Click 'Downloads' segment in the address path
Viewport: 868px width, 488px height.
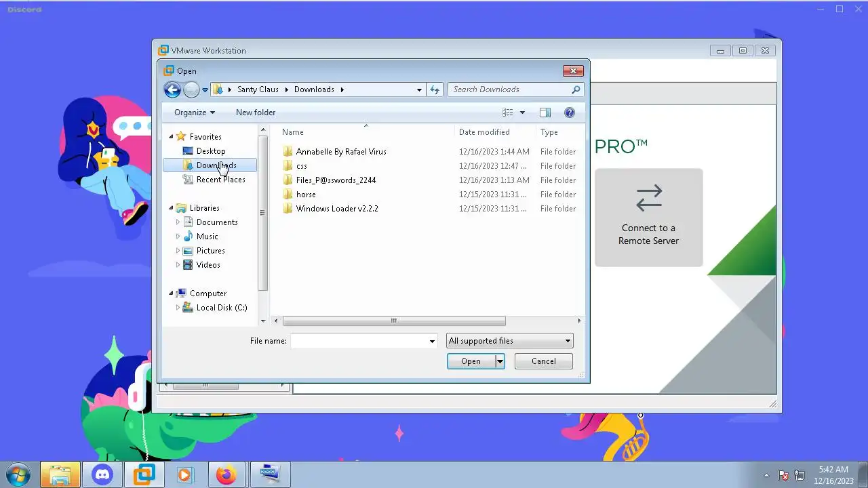[314, 89]
